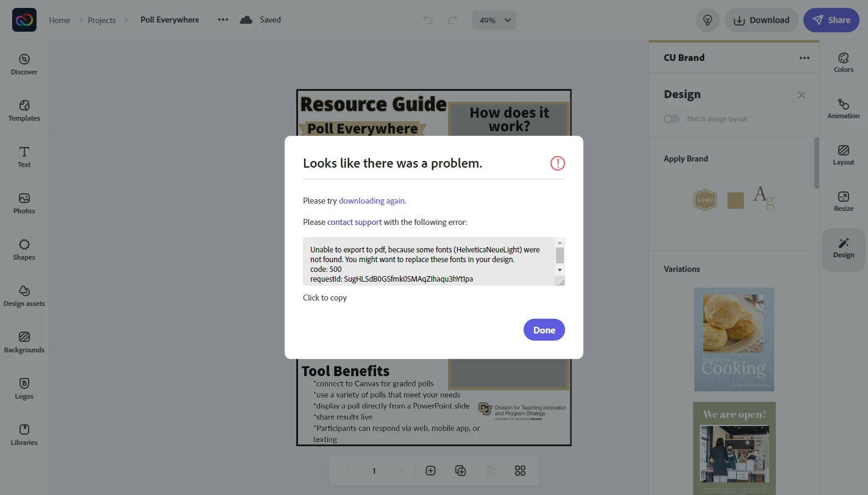Click the contact support link
Screen dimensions: 868x495
pyautogui.click(x=354, y=222)
